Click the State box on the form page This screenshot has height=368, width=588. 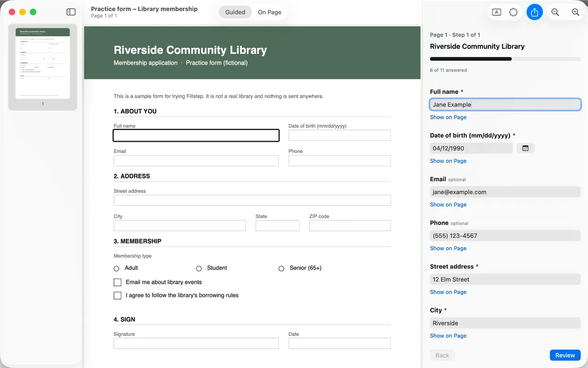click(x=277, y=225)
